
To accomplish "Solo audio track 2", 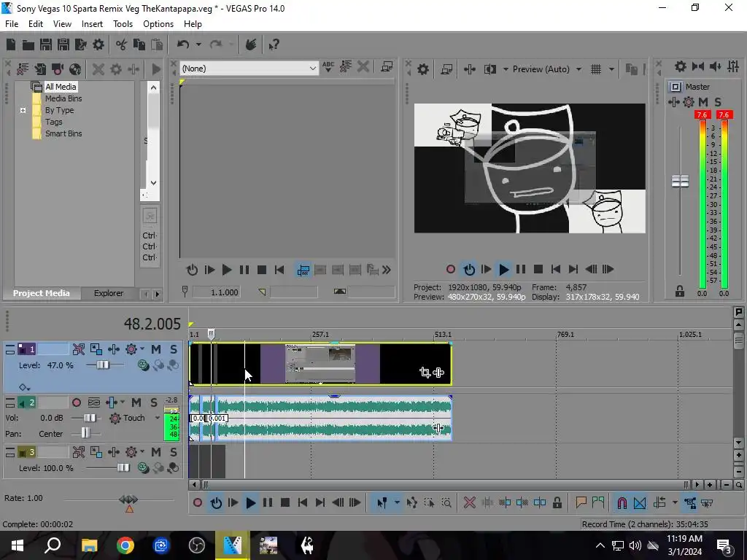I will pos(154,402).
